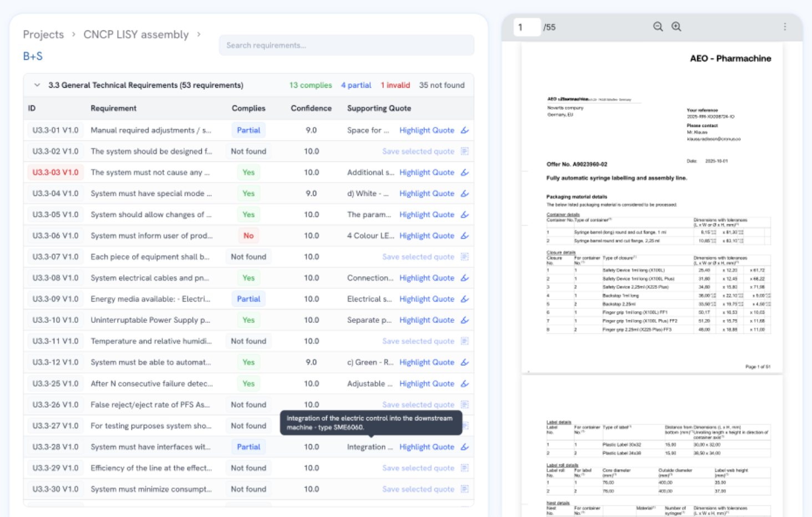Go to CNCP LISY assembly breadcrumb
The image size is (812, 517).
click(x=136, y=34)
